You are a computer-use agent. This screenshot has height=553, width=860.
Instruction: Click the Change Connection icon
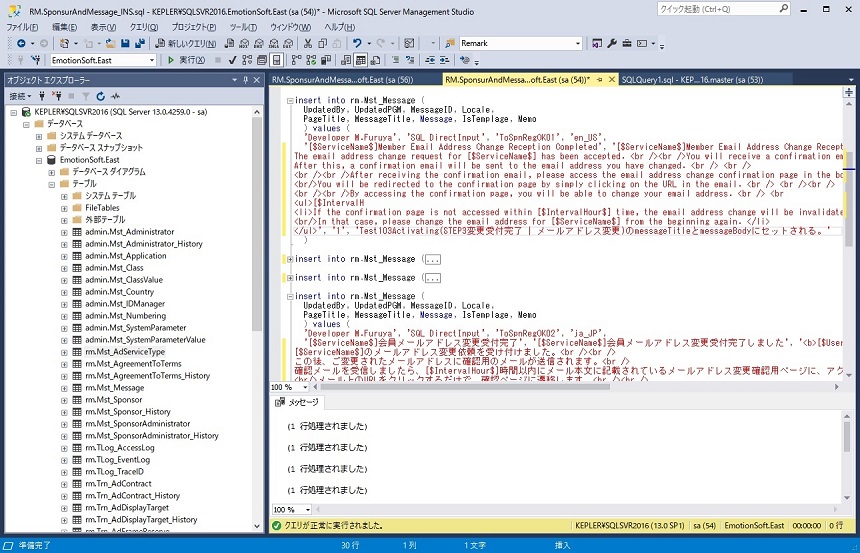coord(36,60)
